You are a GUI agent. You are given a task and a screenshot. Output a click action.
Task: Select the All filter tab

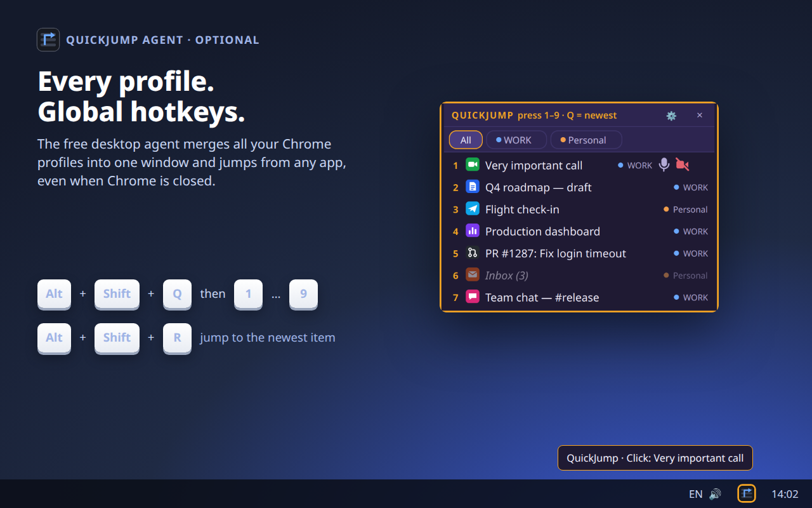point(466,140)
